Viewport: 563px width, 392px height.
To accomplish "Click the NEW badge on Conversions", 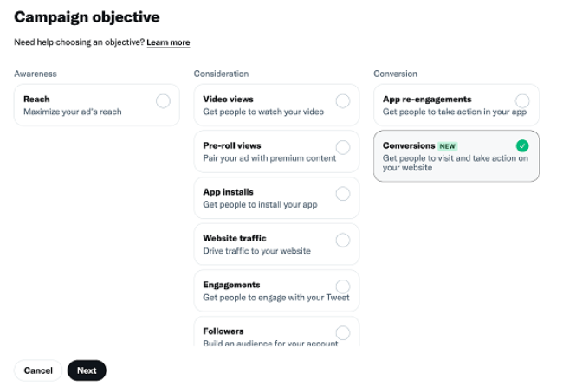I will click(x=447, y=146).
